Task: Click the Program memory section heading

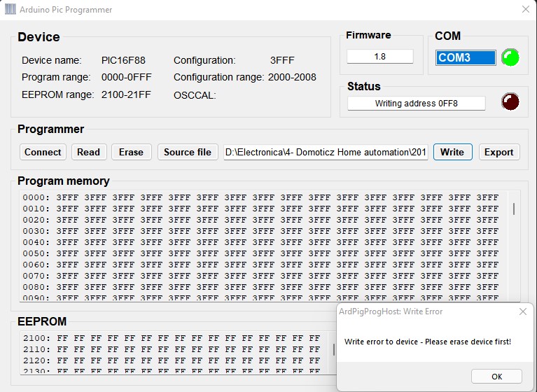Action: click(64, 181)
